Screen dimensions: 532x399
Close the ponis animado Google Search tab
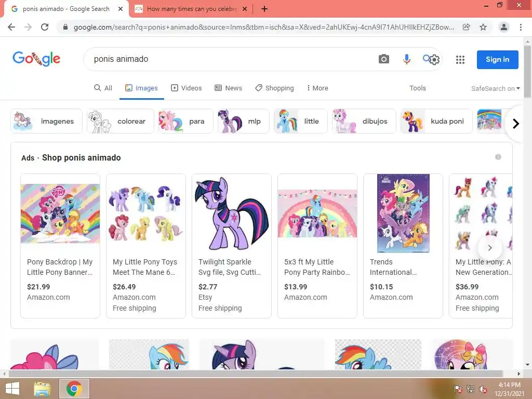point(121,9)
